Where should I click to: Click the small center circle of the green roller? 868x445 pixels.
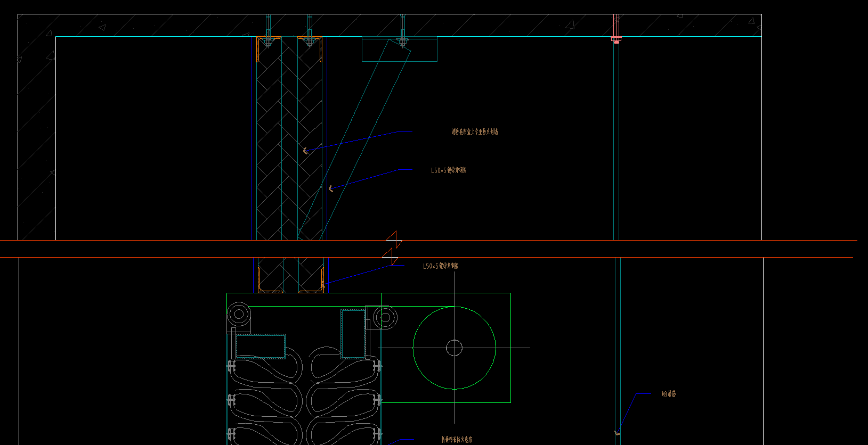tap(454, 348)
